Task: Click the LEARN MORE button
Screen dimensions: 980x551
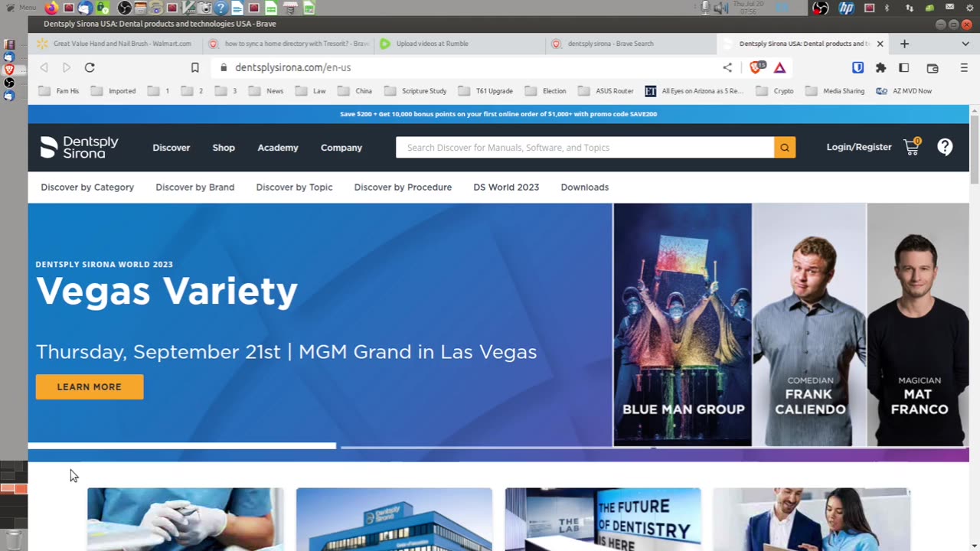Action: point(90,386)
